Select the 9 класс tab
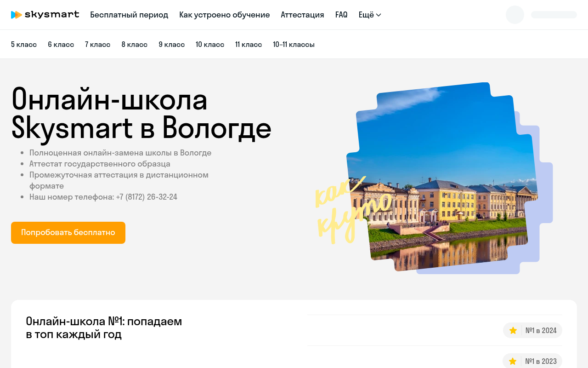The height and width of the screenshot is (368, 588). pyautogui.click(x=172, y=44)
